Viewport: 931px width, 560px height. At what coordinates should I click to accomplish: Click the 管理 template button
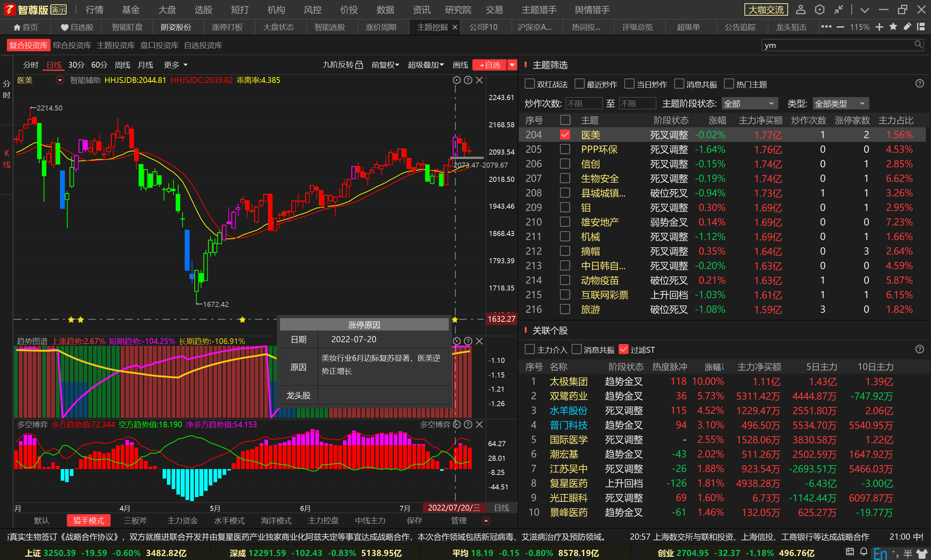(x=459, y=521)
